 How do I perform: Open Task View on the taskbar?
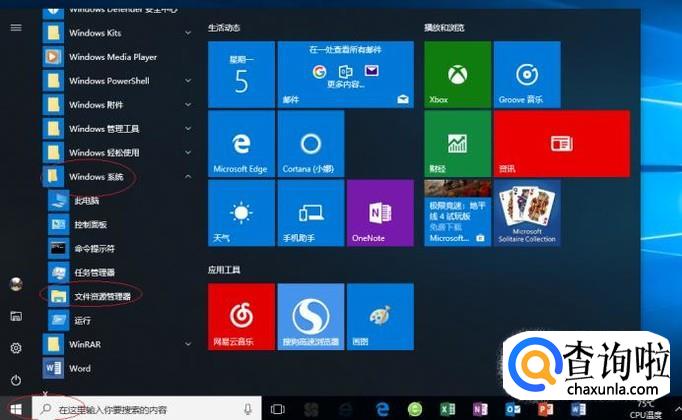(277, 409)
